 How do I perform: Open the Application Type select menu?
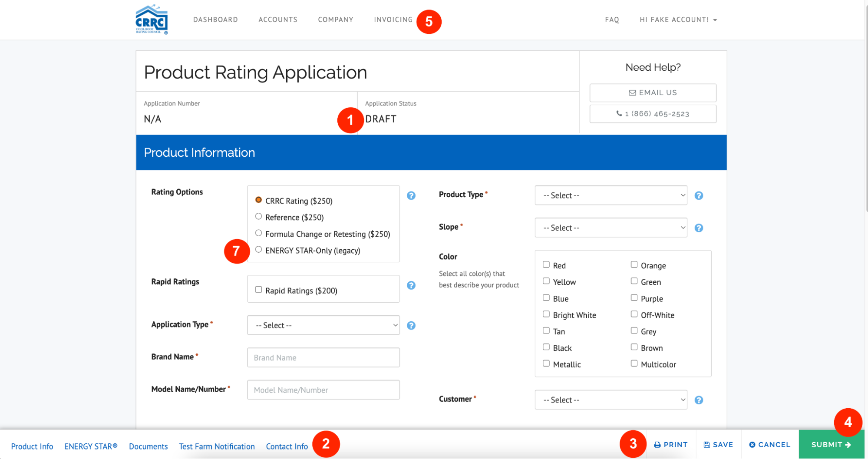[323, 325]
